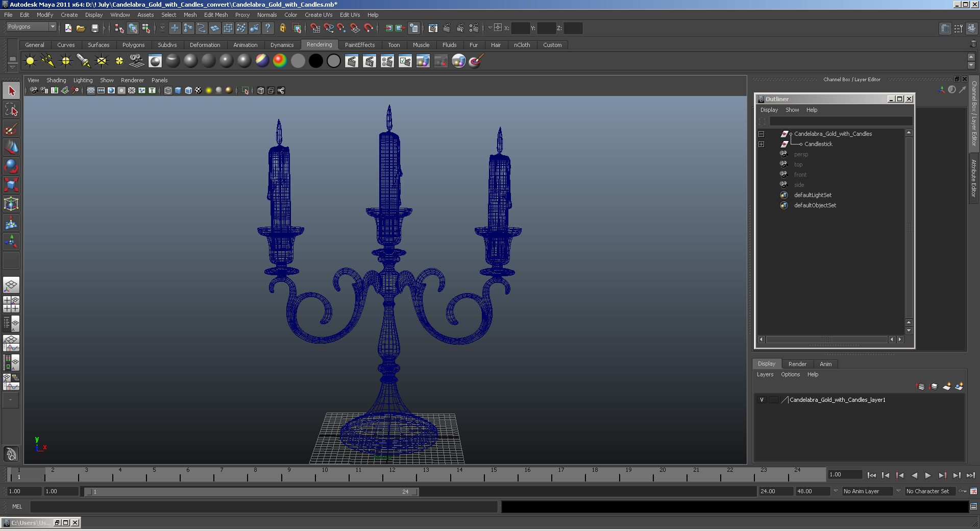Viewport: 980px width, 531px height.
Task: Activate the Rotate tool sphere icon
Action: pos(11,166)
